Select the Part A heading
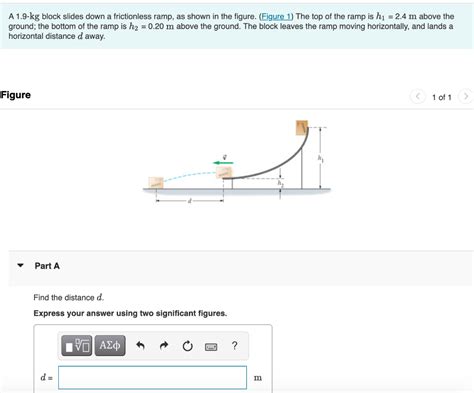The height and width of the screenshot is (393, 474). tap(47, 266)
